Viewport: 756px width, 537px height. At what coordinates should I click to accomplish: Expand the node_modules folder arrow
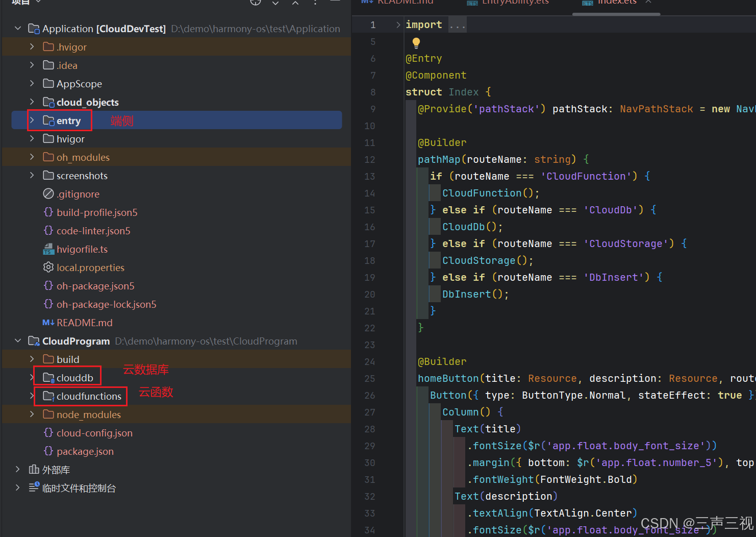click(x=32, y=414)
